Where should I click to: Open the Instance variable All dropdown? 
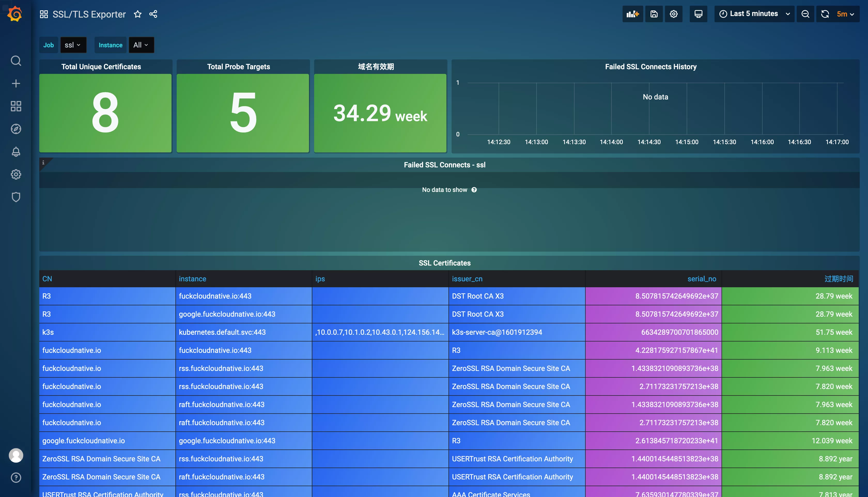141,45
